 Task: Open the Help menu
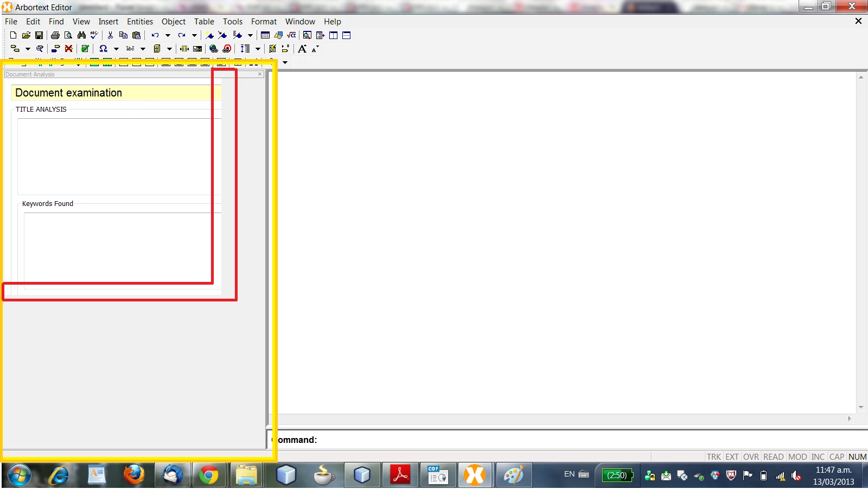click(x=333, y=22)
